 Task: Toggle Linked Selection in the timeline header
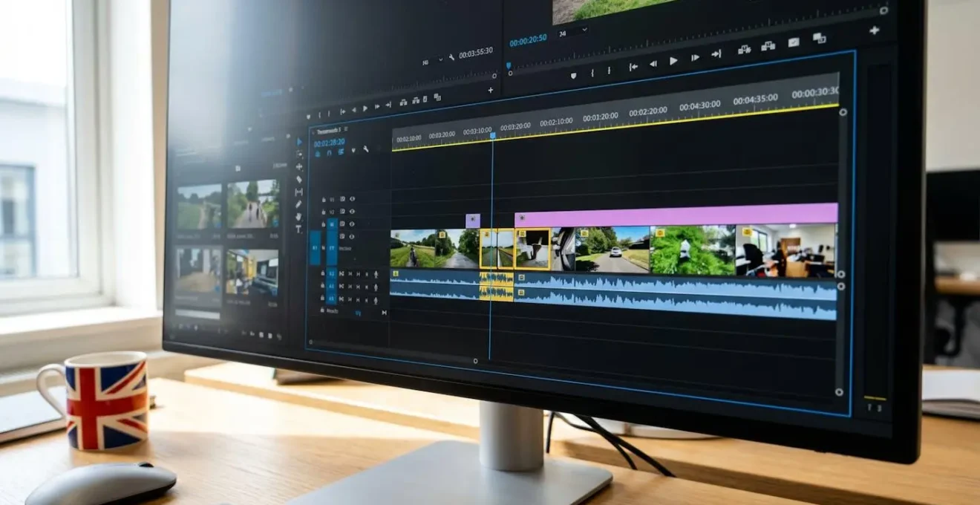coord(341,151)
